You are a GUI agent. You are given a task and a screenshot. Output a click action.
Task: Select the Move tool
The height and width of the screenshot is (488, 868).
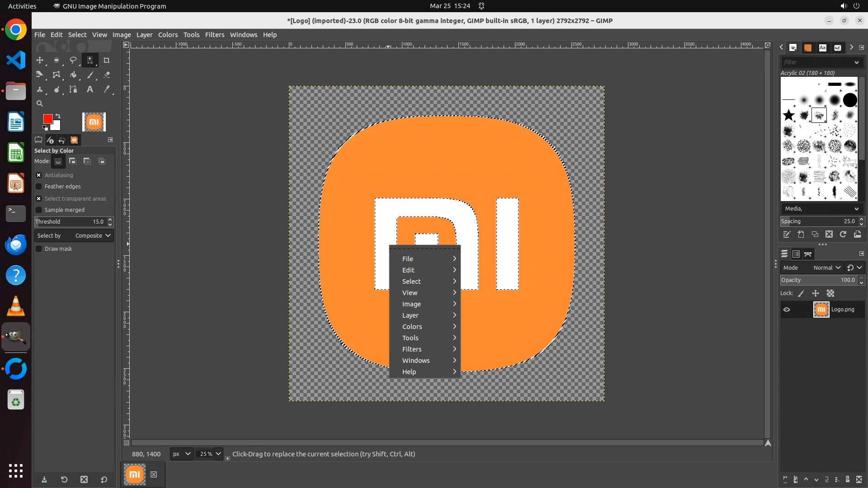coord(40,60)
